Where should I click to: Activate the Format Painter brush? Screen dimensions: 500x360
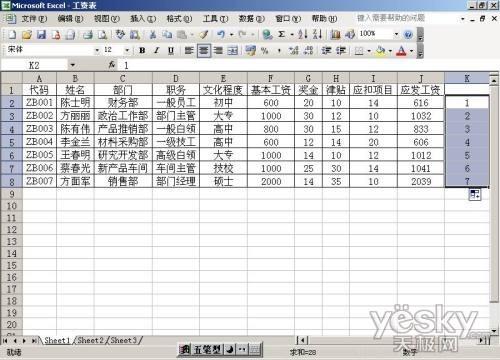pos(204,34)
